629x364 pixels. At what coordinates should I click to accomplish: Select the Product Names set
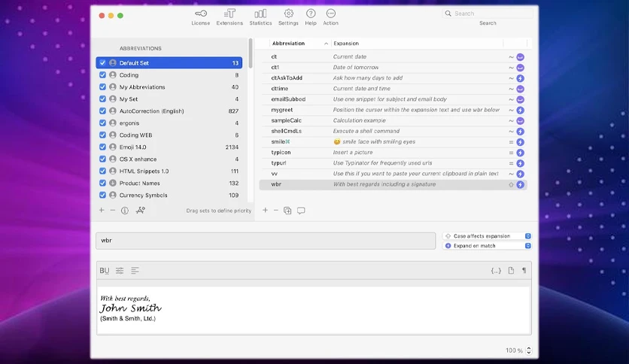coord(169,184)
